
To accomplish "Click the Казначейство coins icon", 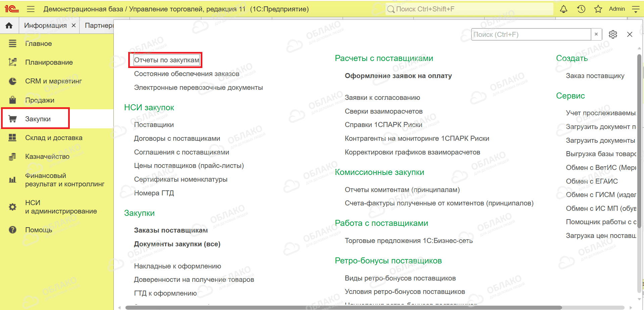I will point(12,157).
